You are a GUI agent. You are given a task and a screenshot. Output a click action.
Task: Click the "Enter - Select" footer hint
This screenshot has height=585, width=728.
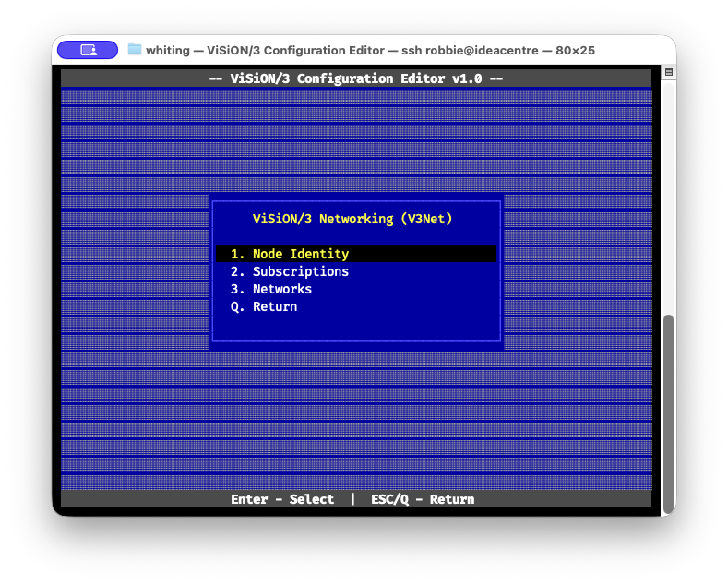pos(282,499)
